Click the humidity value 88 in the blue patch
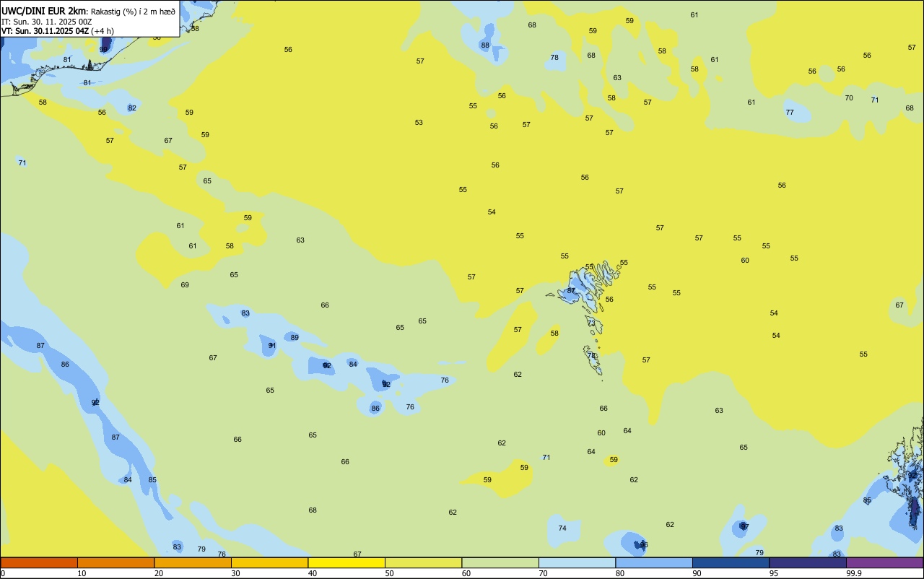The height and width of the screenshot is (579, 924). tap(485, 45)
